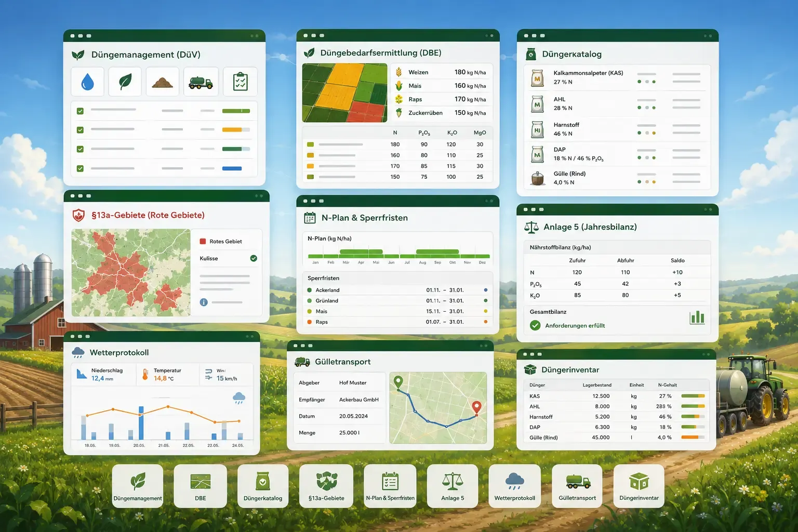Click the orange status dot in the Raps Sperrfristen row
The width and height of the screenshot is (798, 532).
coord(486,322)
